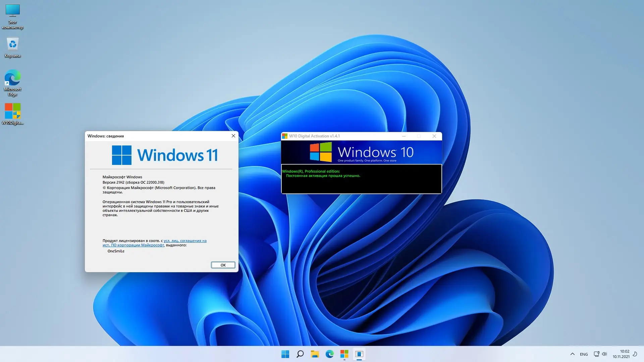
Task: Minimize the W10 Digital Activation window
Action: pos(404,136)
